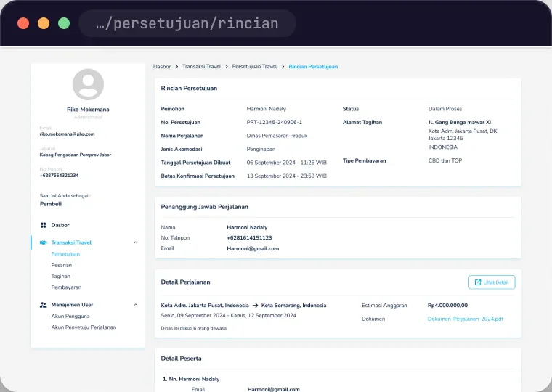This screenshot has width=552, height=392.
Task: Click phone number +6287654321234
Action: pos(59,175)
